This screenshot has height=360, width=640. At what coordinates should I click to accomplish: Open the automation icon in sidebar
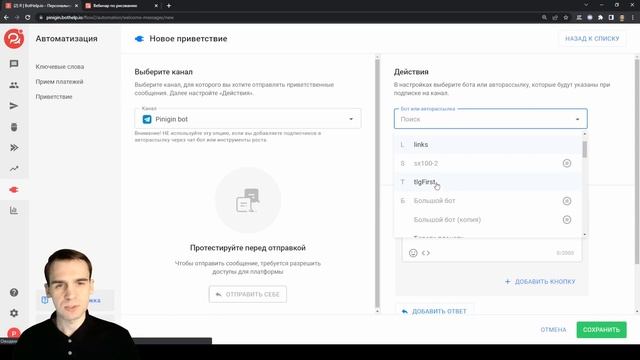[x=14, y=190]
